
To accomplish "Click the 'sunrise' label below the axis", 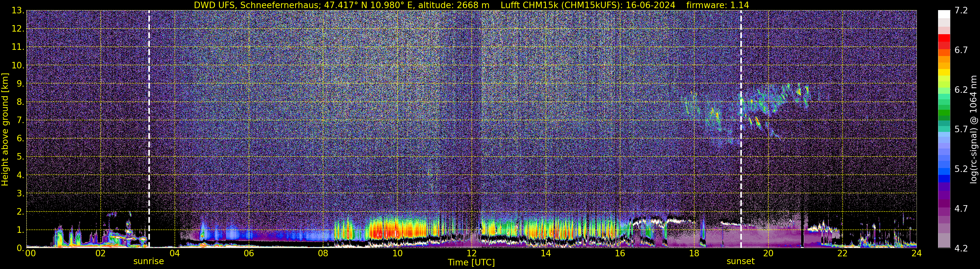I will pos(148,262).
